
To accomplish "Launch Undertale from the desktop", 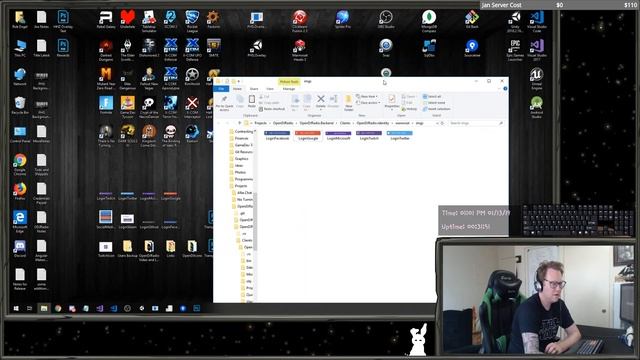I will coord(127,20).
